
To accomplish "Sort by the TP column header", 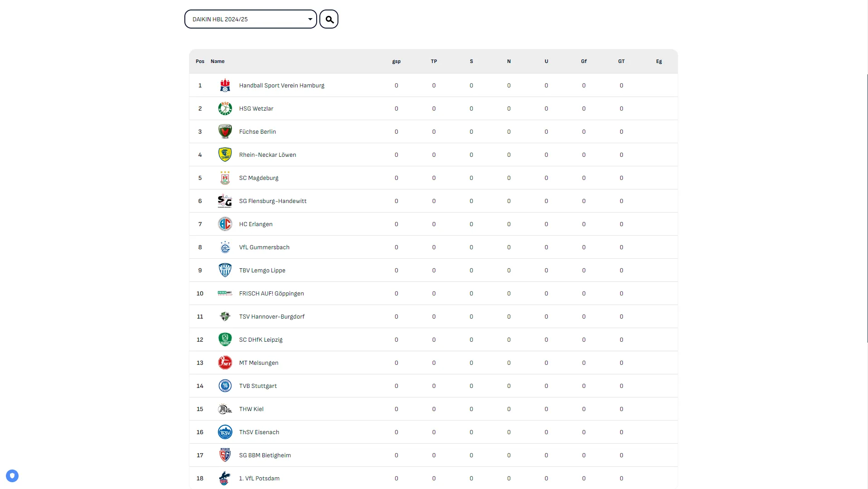I will (x=434, y=62).
